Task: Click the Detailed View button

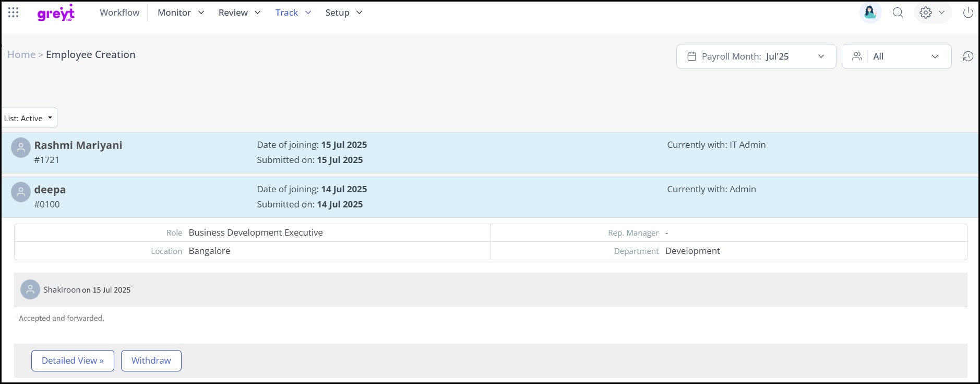Action: click(x=73, y=360)
